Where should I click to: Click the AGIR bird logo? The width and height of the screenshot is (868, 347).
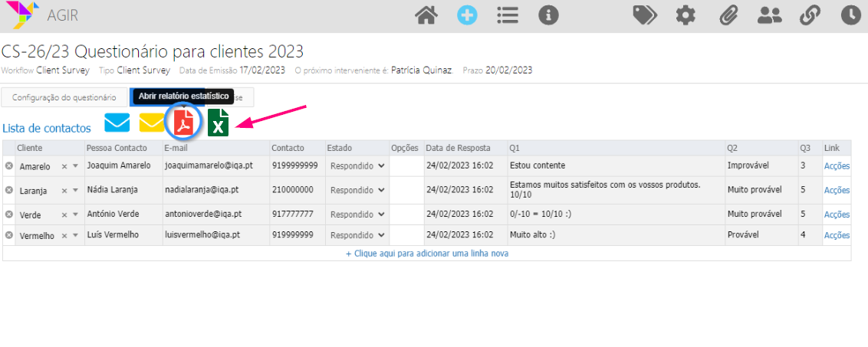[21, 15]
